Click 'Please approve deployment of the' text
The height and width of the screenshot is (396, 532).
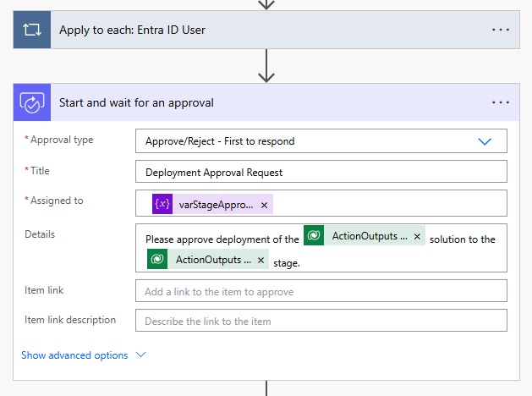coord(222,239)
